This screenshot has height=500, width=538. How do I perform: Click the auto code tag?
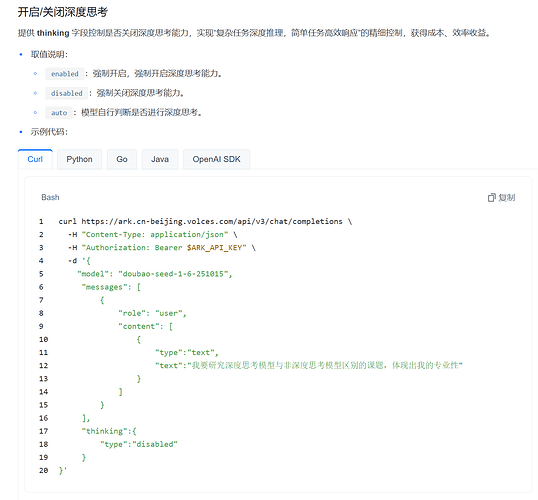[x=59, y=113]
